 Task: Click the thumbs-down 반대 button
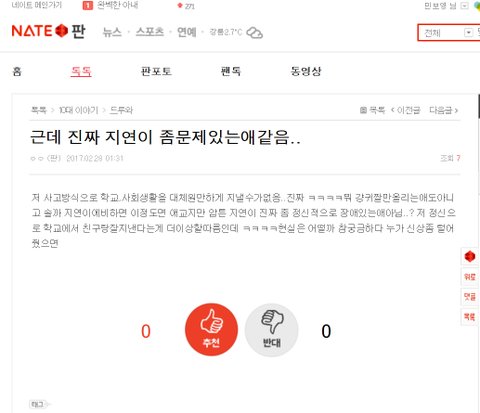tap(271, 330)
